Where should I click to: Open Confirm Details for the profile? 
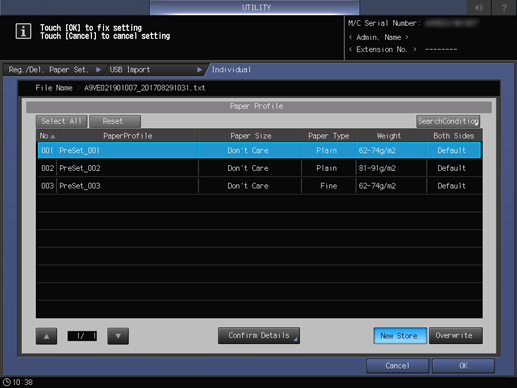click(x=259, y=335)
